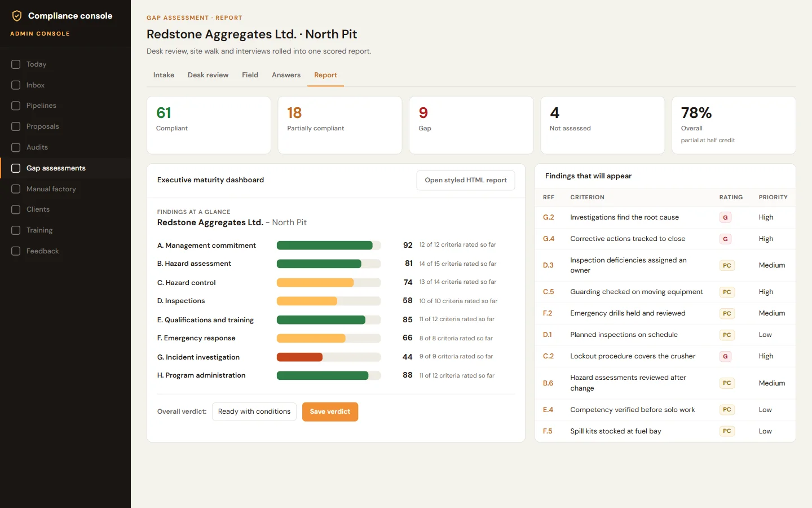Click the Clients sidebar icon
Viewport: 812px width, 508px height.
point(16,209)
